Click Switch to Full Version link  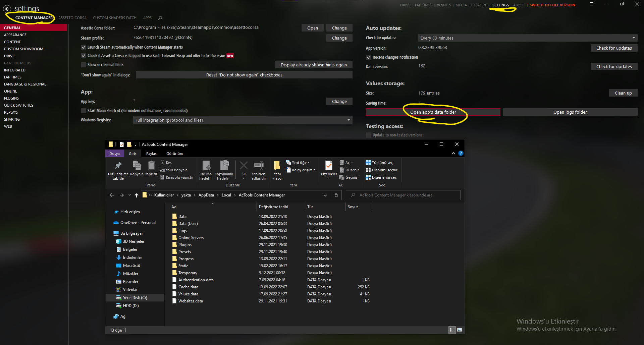point(552,5)
